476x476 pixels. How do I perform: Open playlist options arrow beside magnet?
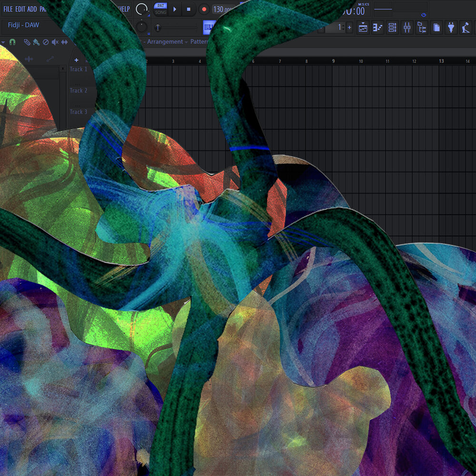(4, 42)
